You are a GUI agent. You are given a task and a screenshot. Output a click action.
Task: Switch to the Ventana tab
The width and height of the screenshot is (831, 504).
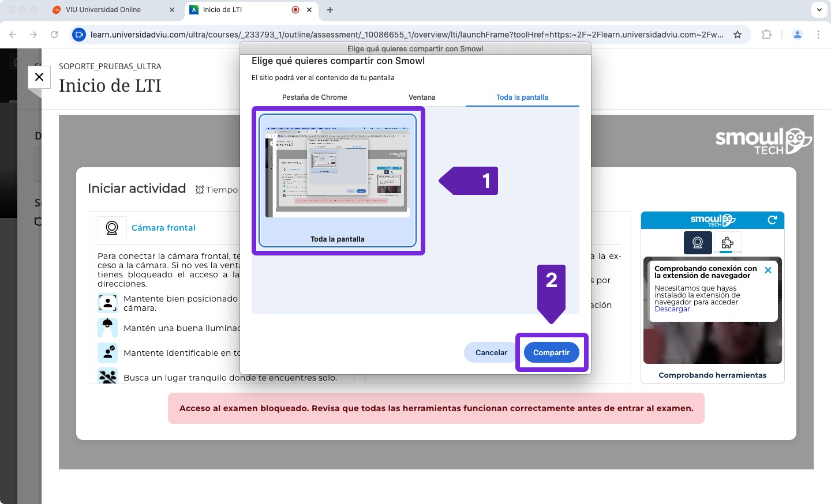tap(422, 97)
